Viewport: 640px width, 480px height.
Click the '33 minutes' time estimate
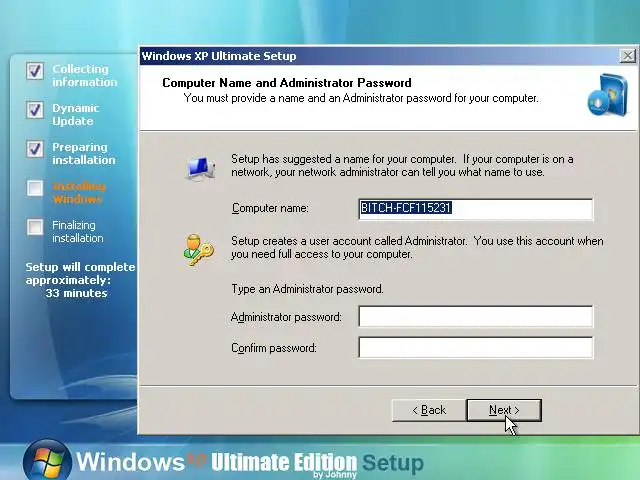(x=76, y=293)
